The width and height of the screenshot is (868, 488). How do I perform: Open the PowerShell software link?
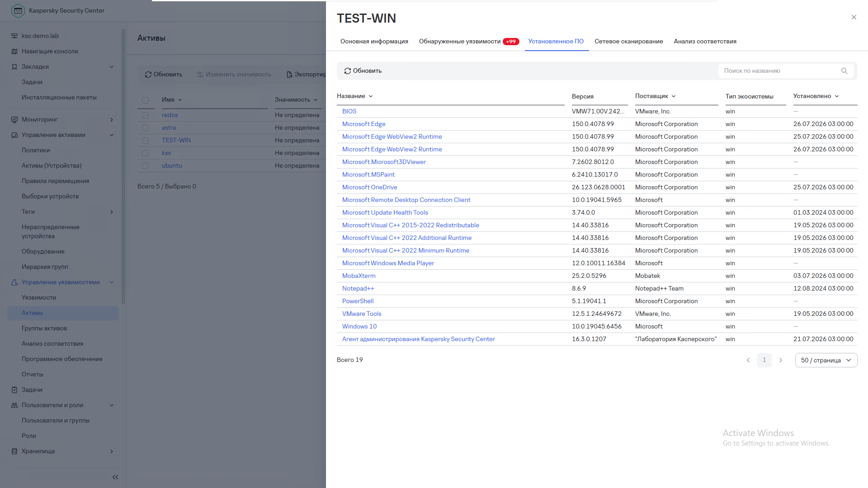[358, 301]
